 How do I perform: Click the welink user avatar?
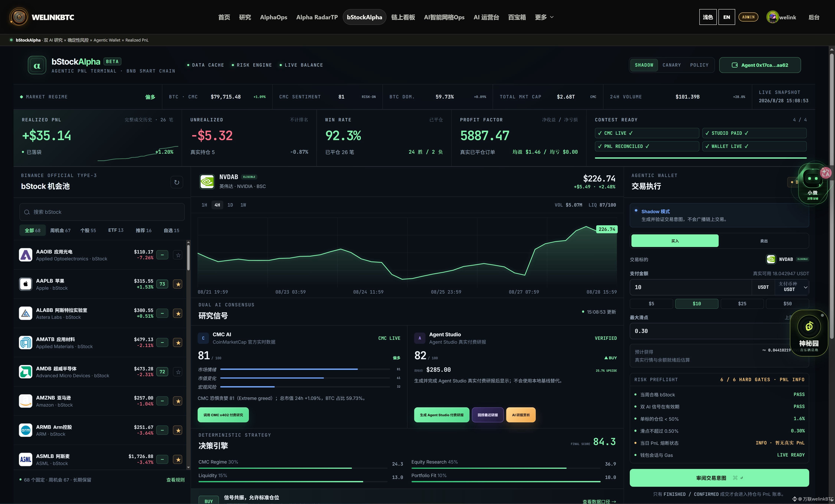coord(772,17)
